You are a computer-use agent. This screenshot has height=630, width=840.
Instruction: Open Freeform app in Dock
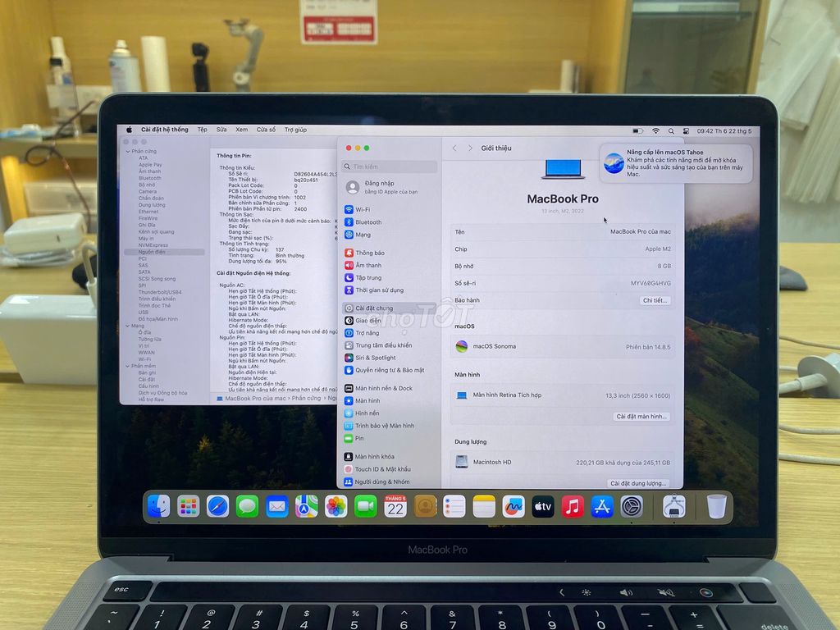pos(514,506)
